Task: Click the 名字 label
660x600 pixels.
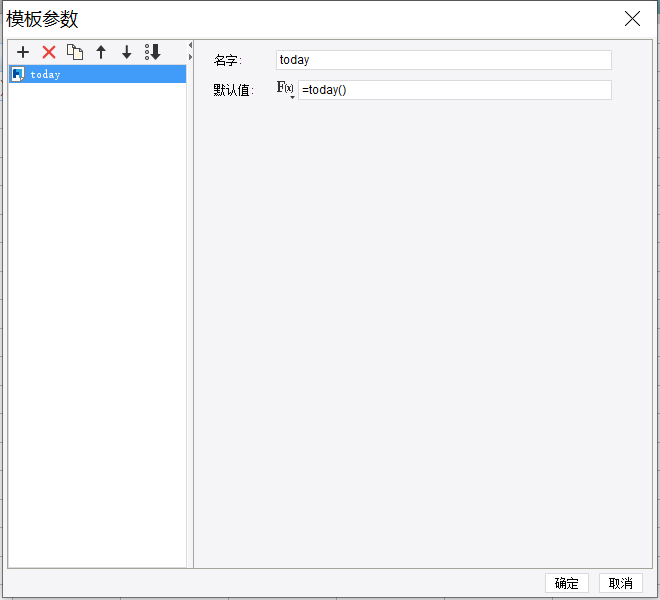Action: [228, 60]
